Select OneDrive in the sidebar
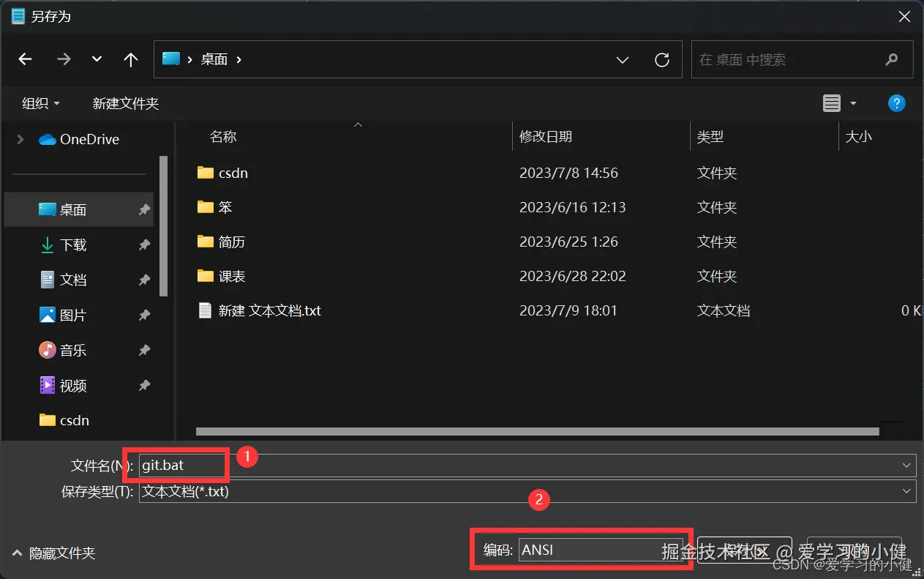 tap(79, 139)
